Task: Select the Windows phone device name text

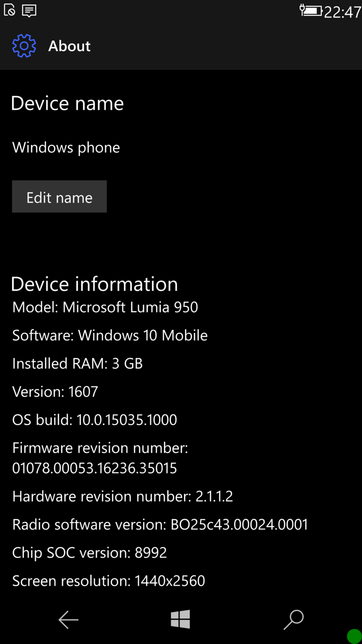Action: click(x=66, y=148)
